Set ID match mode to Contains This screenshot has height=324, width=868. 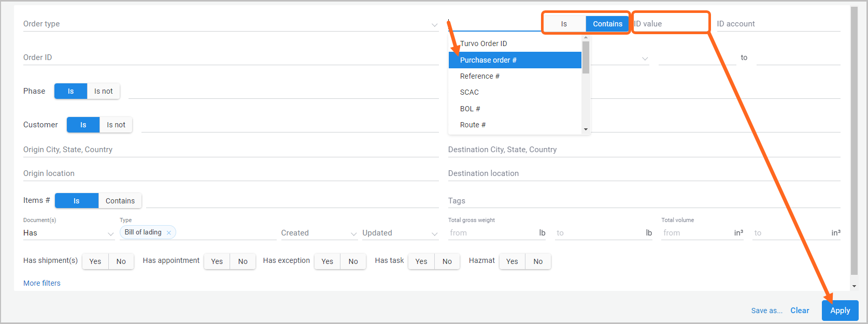607,24
